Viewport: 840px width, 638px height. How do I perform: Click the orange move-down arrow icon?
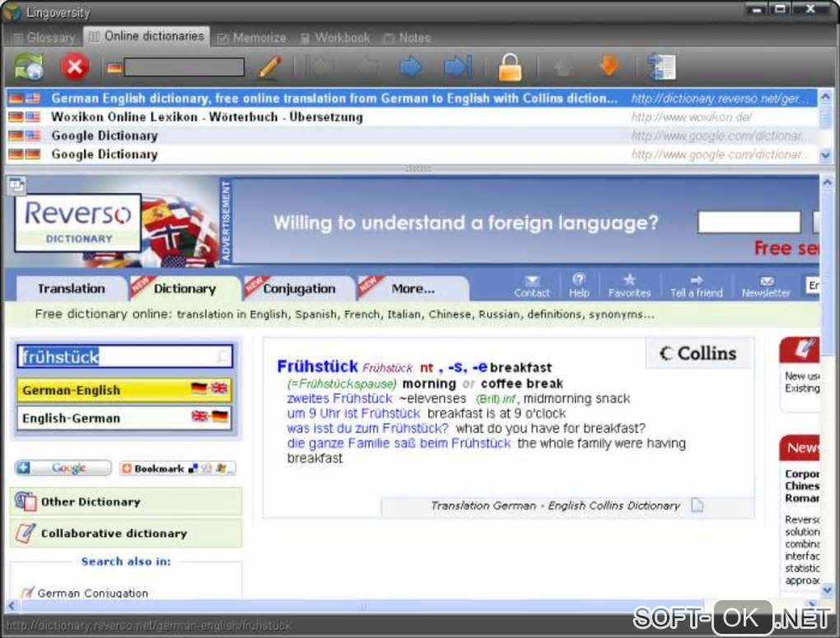(x=609, y=67)
